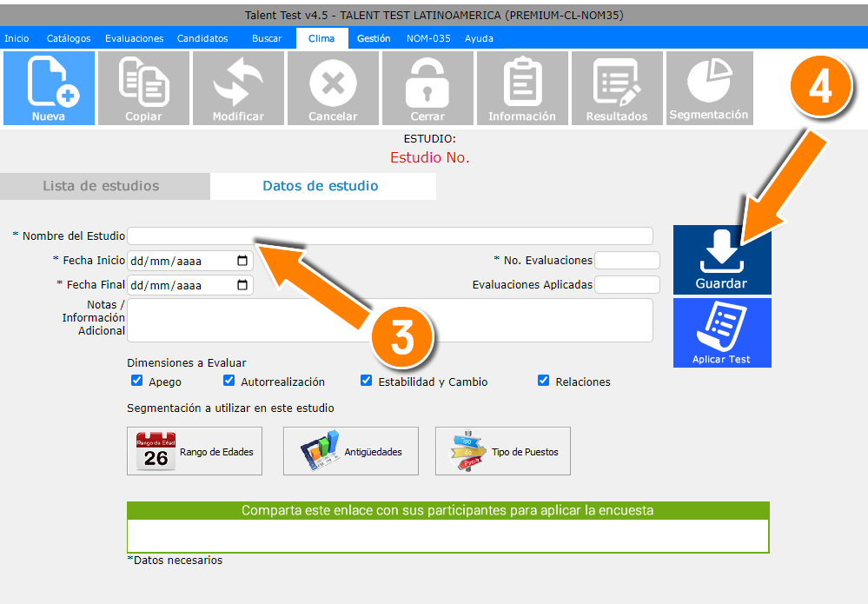Switch to Datos de estudio tab
Screen dimensions: 868x604
pyautogui.click(x=323, y=186)
